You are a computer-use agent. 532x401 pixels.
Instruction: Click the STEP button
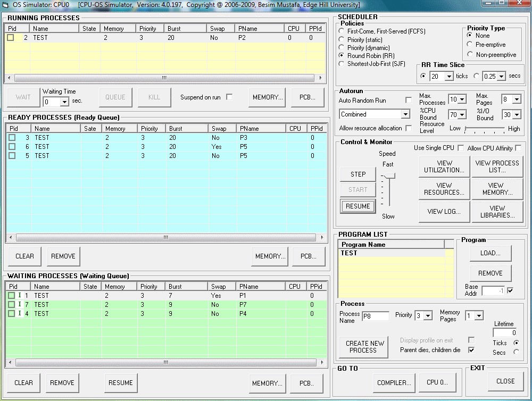[358, 174]
